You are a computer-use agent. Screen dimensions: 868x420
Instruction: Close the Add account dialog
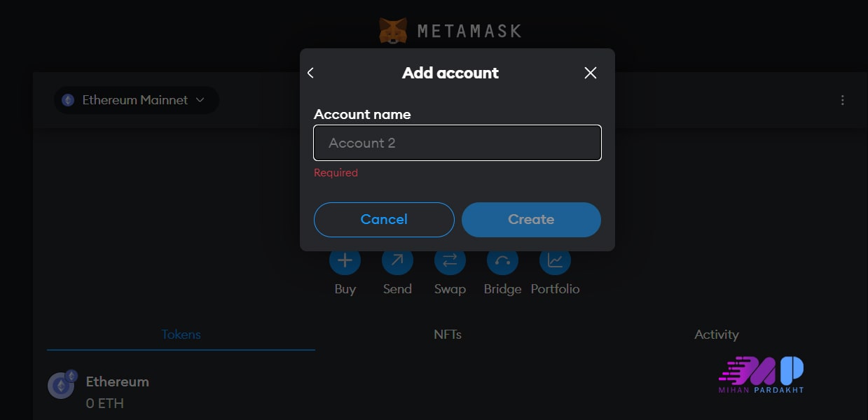point(591,73)
